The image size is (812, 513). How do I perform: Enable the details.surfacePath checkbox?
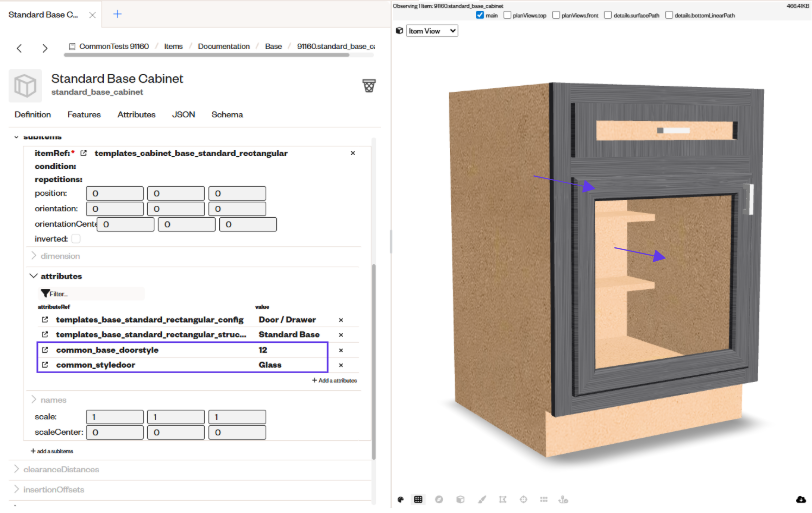point(608,15)
